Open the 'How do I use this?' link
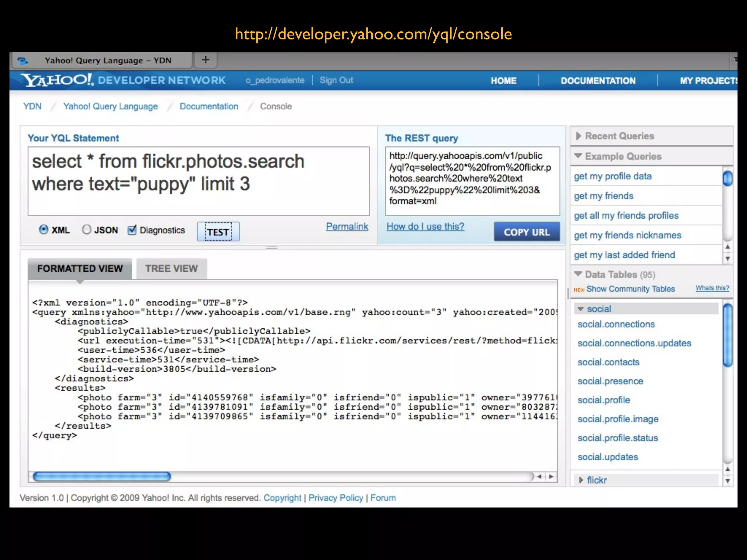The width and height of the screenshot is (747, 560). point(425,226)
